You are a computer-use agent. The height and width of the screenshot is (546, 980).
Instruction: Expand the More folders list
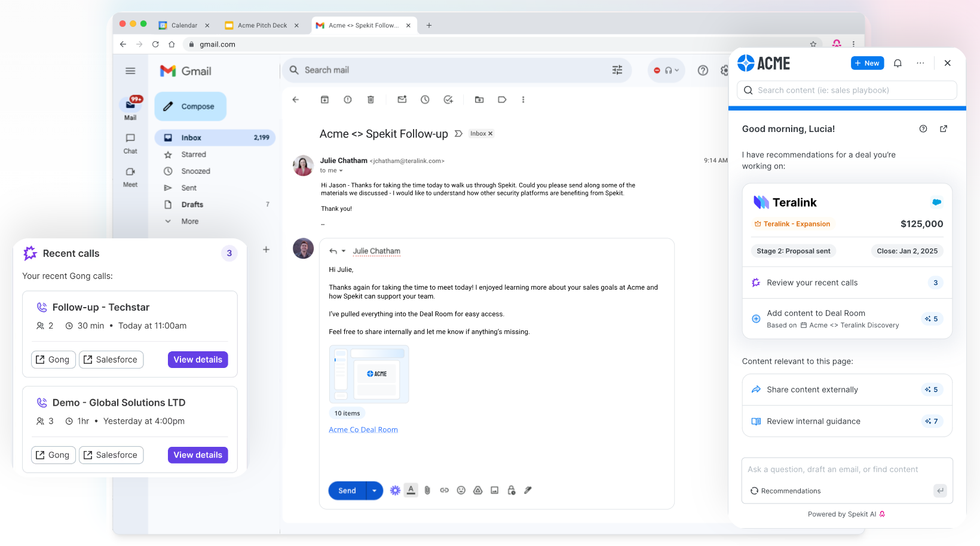(189, 221)
